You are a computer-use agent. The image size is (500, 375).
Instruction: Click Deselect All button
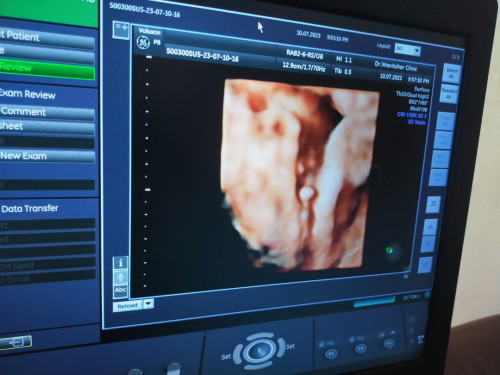[x=449, y=94]
